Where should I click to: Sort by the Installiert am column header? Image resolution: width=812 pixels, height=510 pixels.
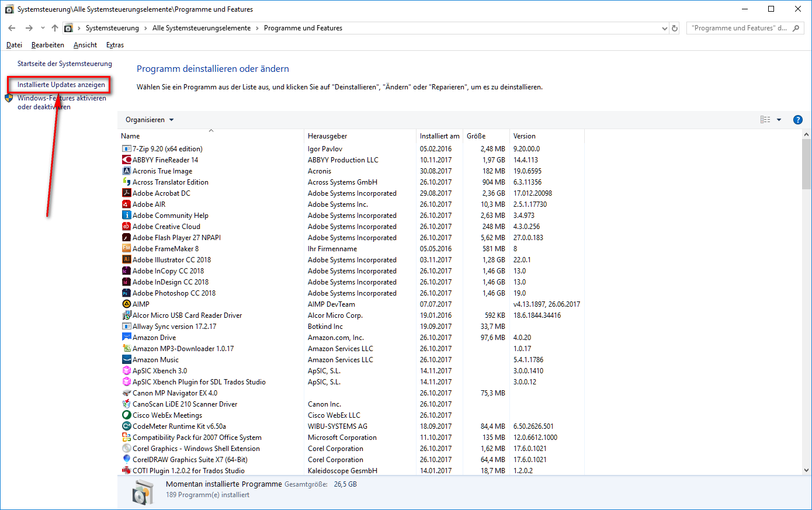(439, 136)
